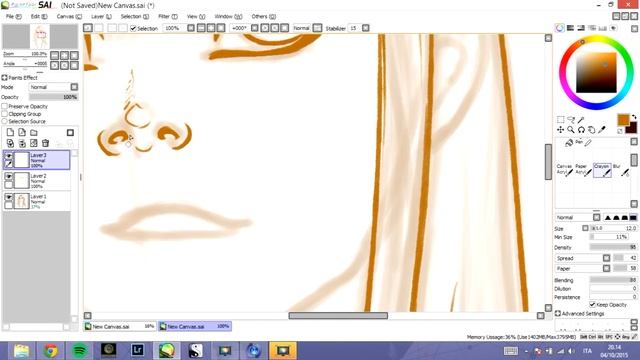Select the Magic Wand tool
Screen dimensions: 640x360
[x=581, y=120]
